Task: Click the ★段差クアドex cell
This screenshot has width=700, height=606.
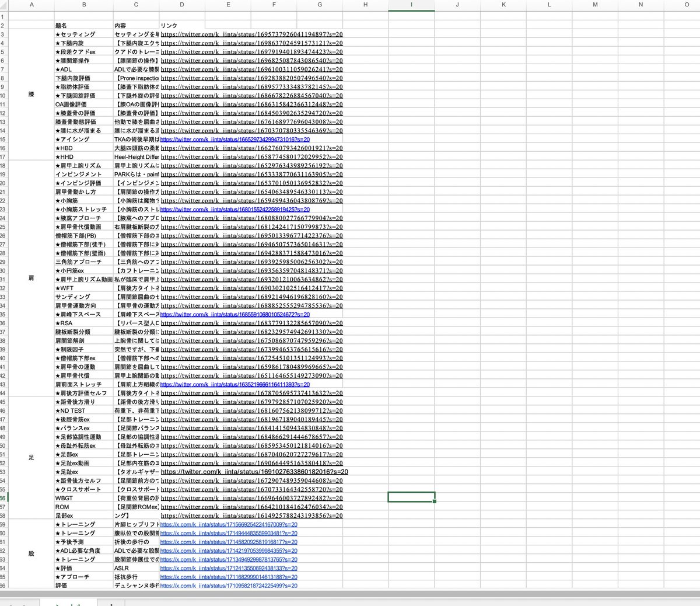Action: click(84, 52)
